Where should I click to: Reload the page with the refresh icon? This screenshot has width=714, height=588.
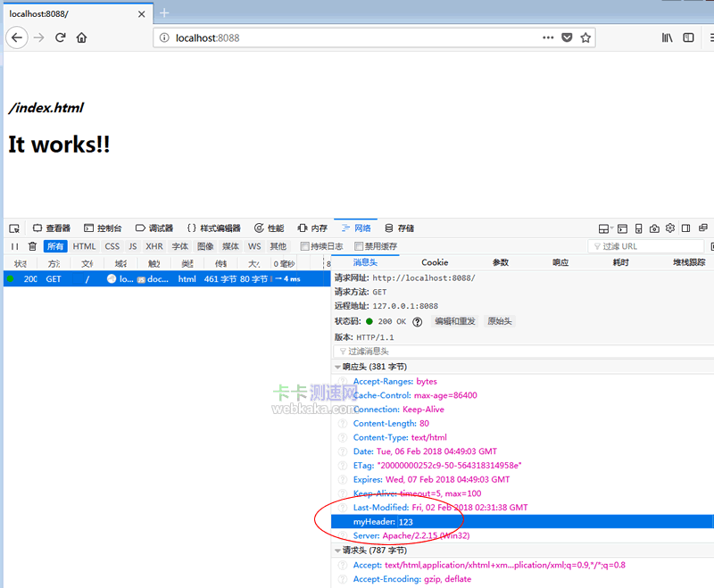61,37
